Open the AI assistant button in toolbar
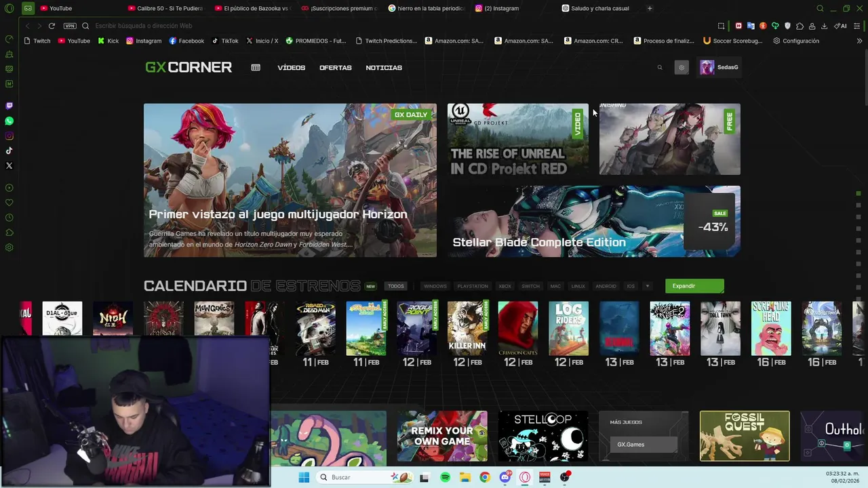Image resolution: width=868 pixels, height=488 pixels. click(x=841, y=26)
